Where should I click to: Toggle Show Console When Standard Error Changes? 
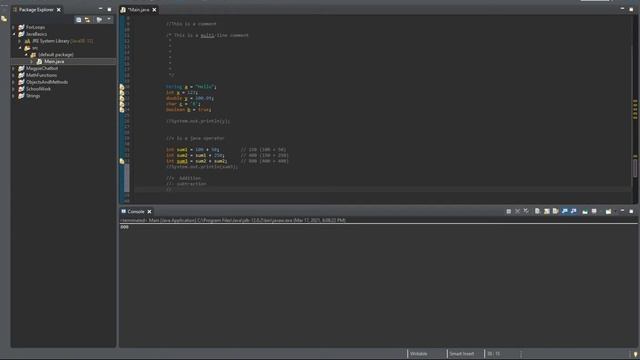coord(573,211)
